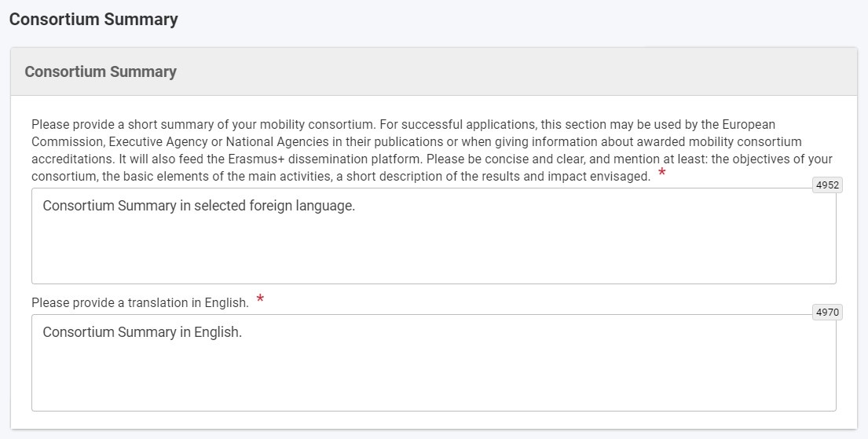Click the 4970 remaining characters counter
The image size is (868, 439).
827,312
